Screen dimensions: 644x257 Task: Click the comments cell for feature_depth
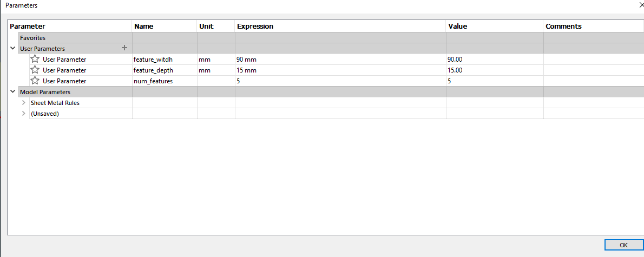[x=594, y=70]
